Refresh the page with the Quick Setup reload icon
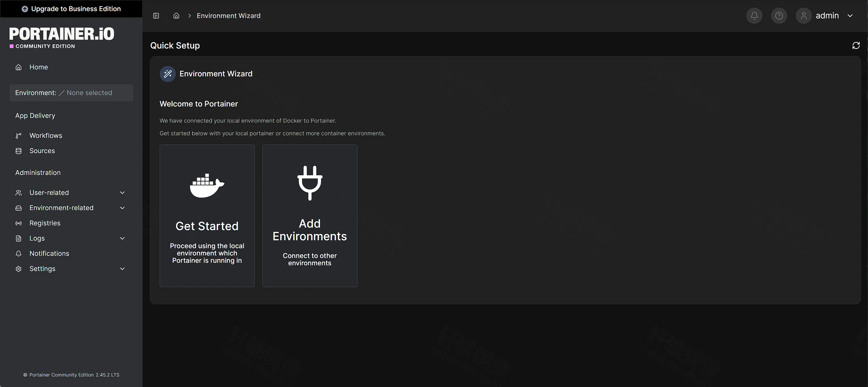Screen dimensions: 868x387 (856, 46)
